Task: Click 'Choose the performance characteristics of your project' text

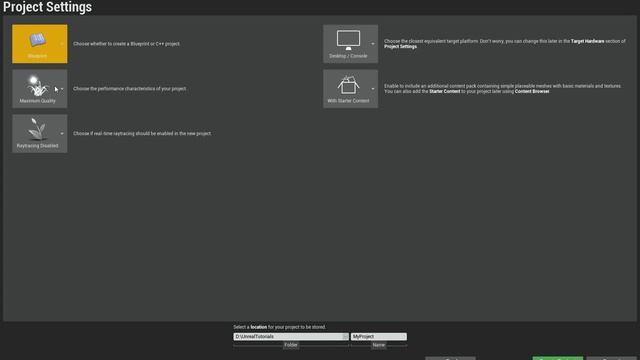Action: pos(130,89)
